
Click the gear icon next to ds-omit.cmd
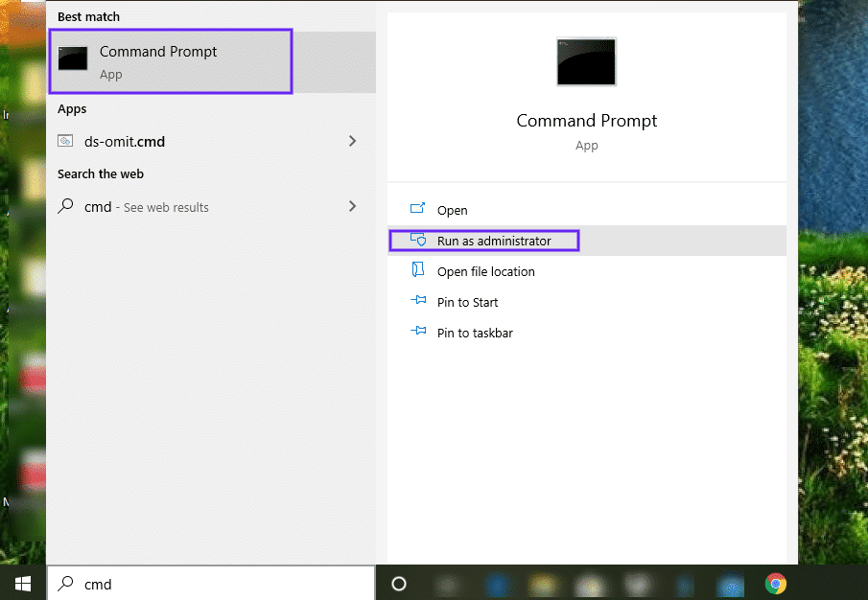(66, 140)
